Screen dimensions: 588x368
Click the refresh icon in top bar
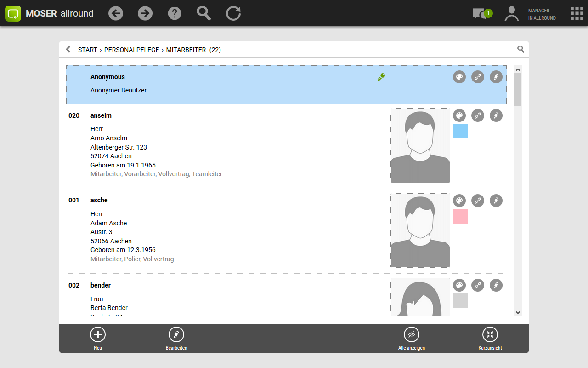click(233, 13)
